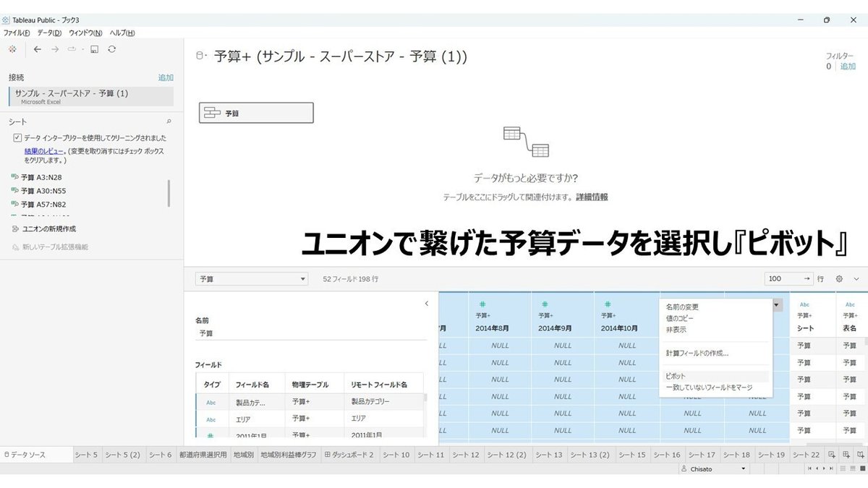
Task: Click the Abc type icon on シート column
Action: [x=804, y=304]
